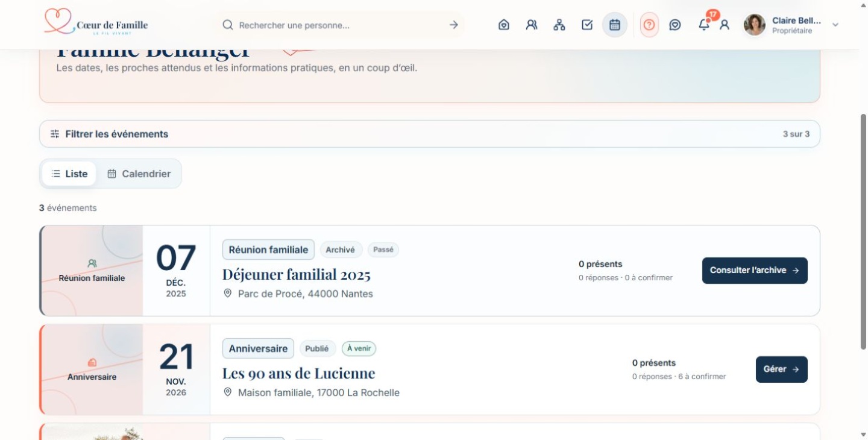Click "0 réponses · 6 à confirmer" text
Screen dimensions: 868x440
(x=679, y=377)
